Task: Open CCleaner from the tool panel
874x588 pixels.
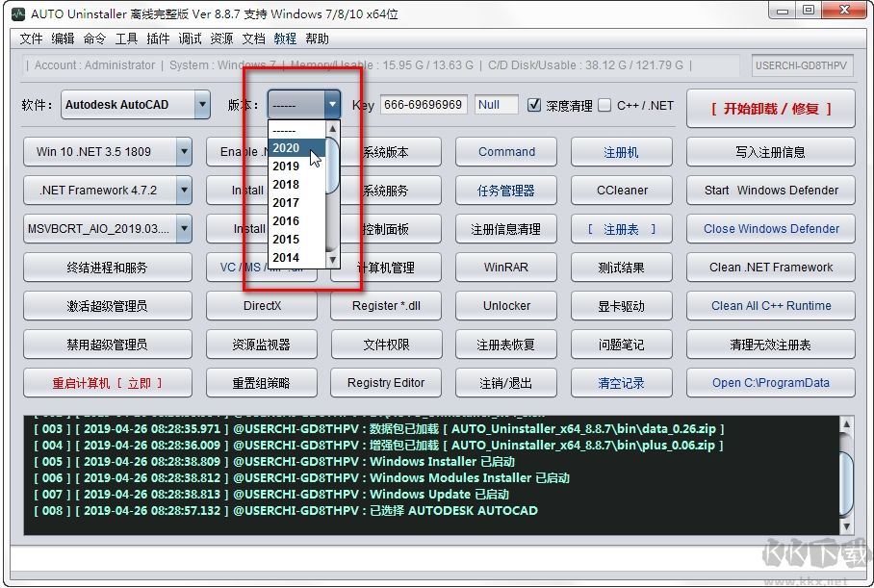Action: point(621,190)
